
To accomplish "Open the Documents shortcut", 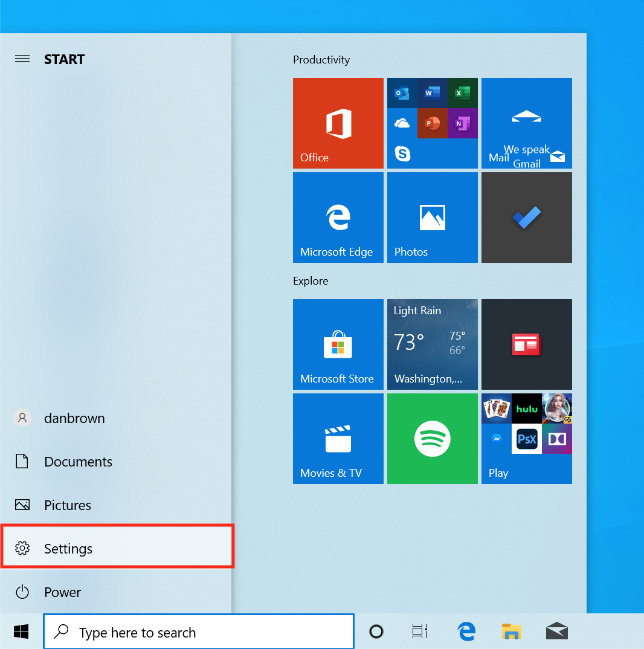I will tap(78, 461).
